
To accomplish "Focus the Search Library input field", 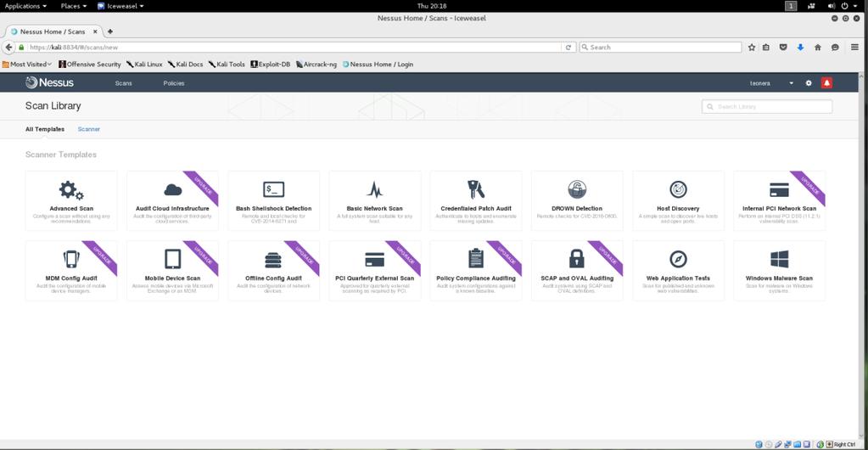I will click(x=767, y=106).
